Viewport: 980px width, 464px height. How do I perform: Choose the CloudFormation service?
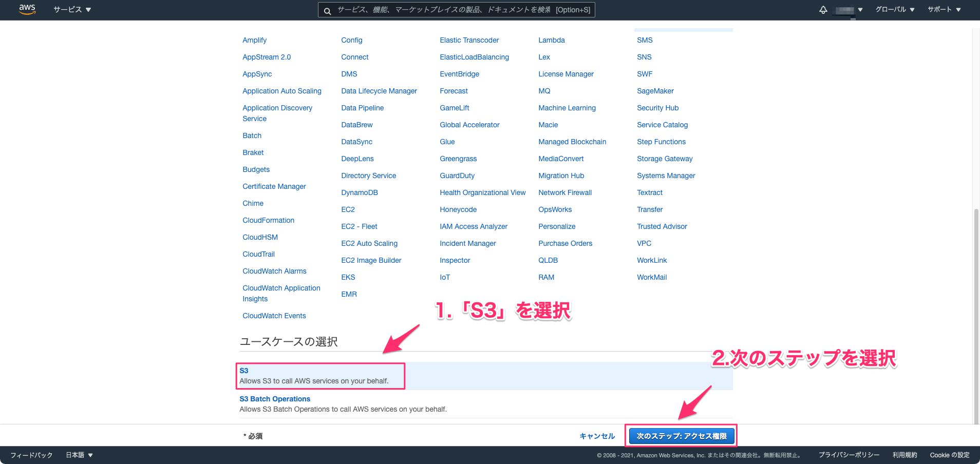(268, 220)
